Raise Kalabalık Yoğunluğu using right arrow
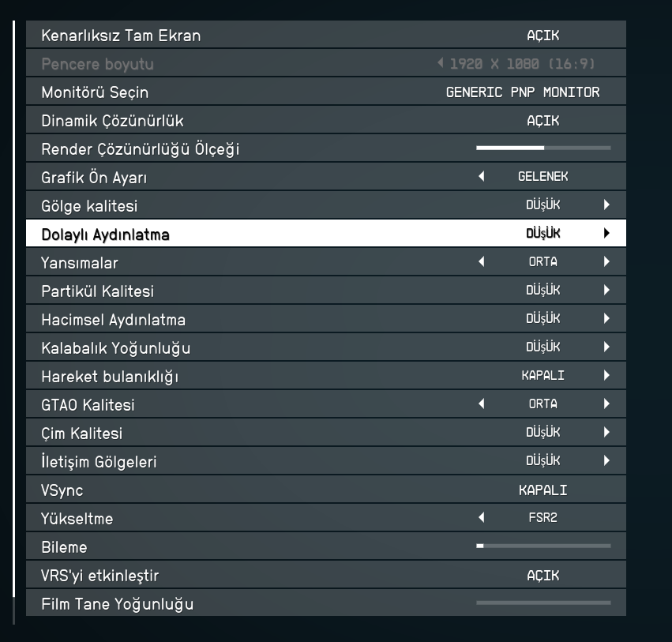The width and height of the screenshot is (672, 642). point(606,347)
